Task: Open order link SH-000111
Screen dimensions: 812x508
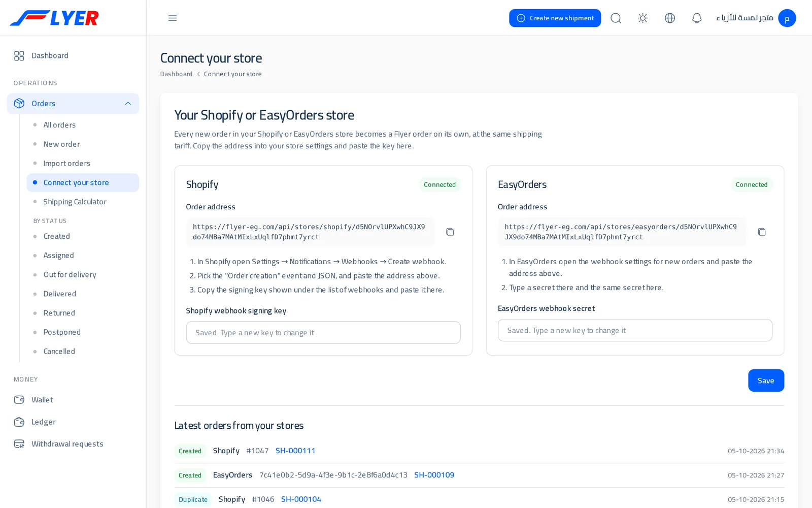Action: (x=295, y=451)
